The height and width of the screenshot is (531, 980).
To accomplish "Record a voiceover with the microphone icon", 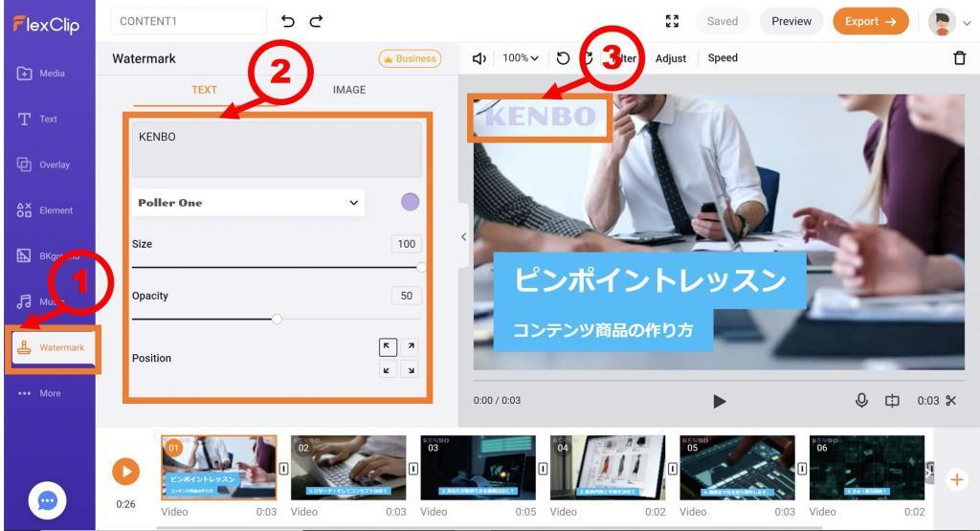I will 861,401.
